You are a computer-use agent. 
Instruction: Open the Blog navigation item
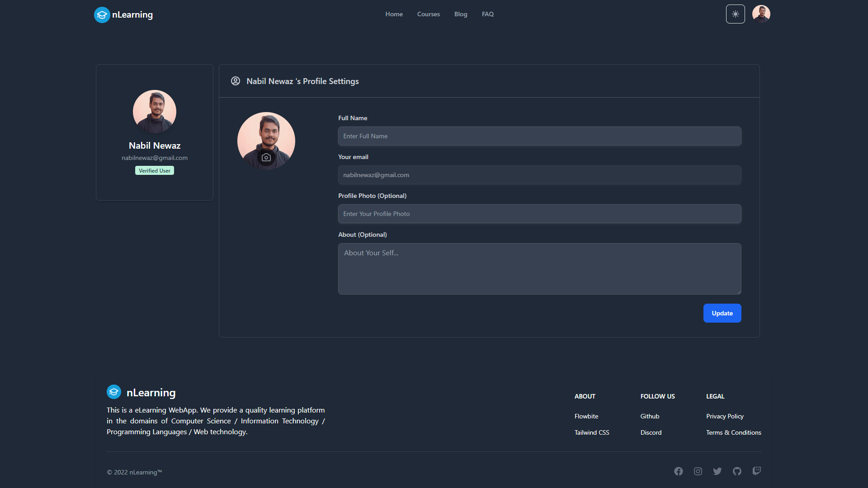tap(461, 14)
